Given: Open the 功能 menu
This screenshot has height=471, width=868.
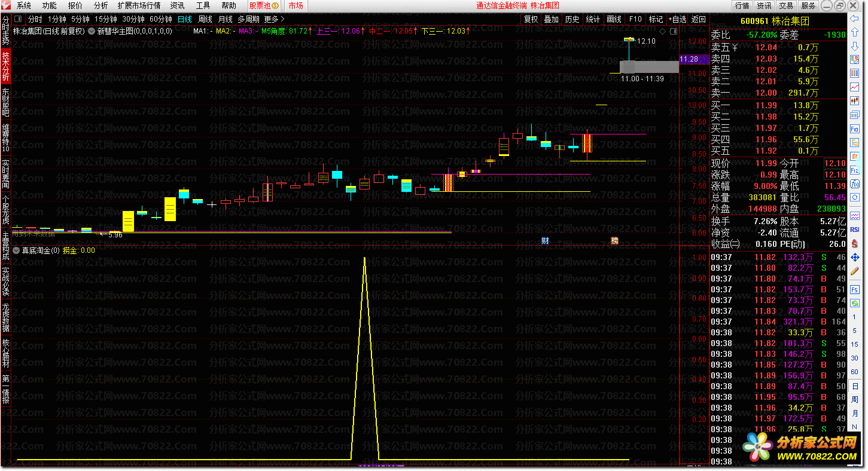Looking at the screenshot, I should (49, 5).
